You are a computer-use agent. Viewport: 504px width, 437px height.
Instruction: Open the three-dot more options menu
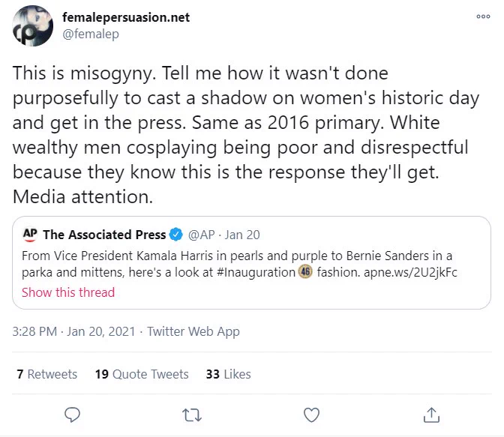(483, 16)
